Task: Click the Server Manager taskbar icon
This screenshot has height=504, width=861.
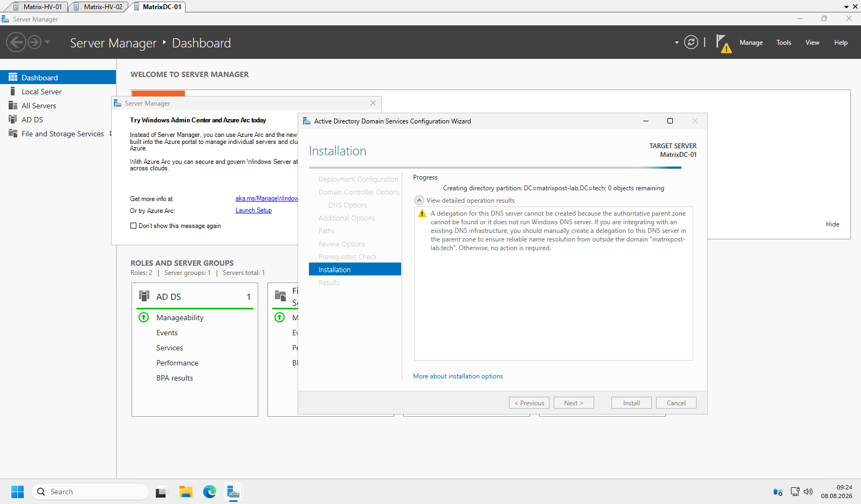Action: click(x=233, y=492)
